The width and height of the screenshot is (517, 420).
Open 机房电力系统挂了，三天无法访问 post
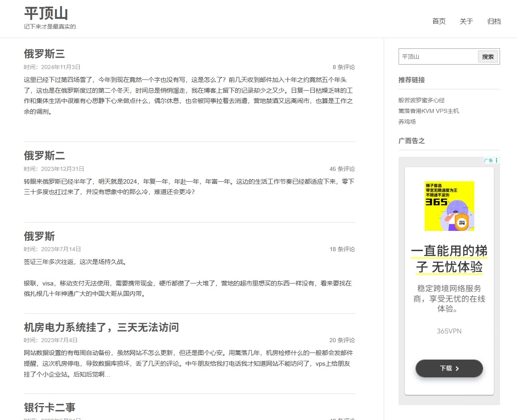(101, 327)
